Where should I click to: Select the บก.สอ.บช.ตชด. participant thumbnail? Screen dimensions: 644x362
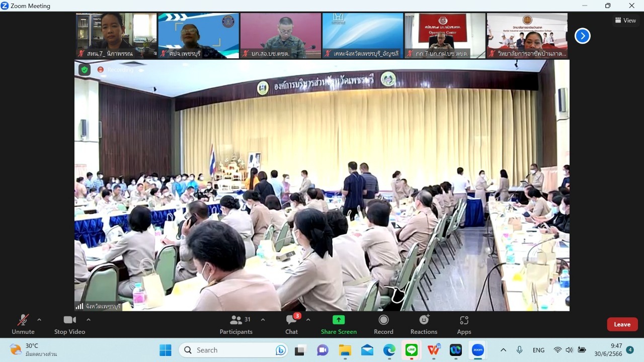point(280,36)
